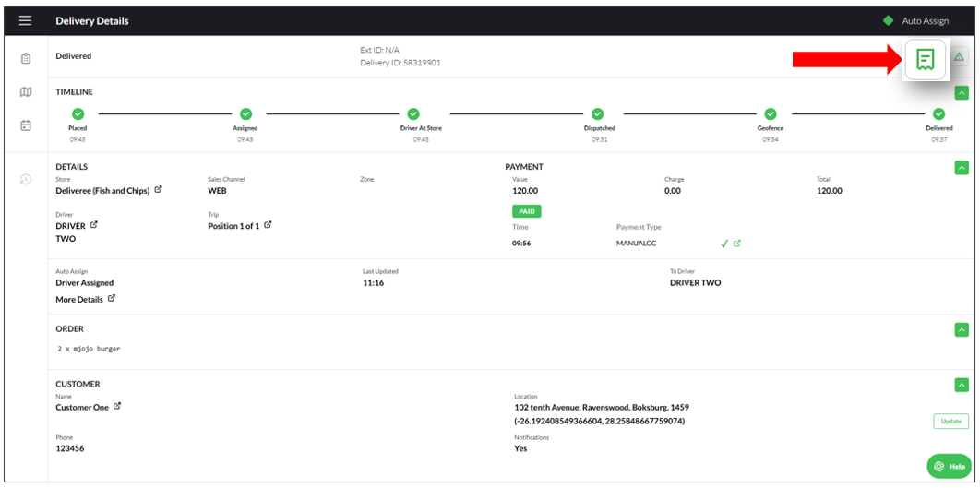Click the 2 x mjojo burger order line
This screenshot has height=488, width=980.
(89, 349)
